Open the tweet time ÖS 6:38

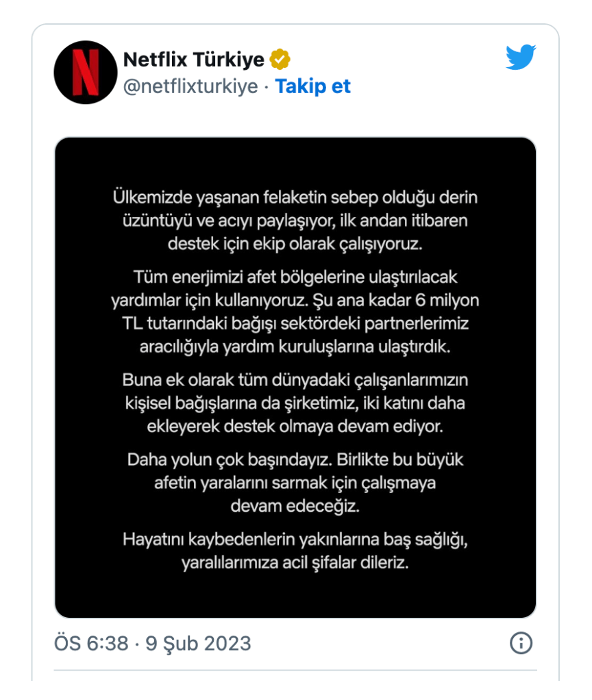coord(92,643)
